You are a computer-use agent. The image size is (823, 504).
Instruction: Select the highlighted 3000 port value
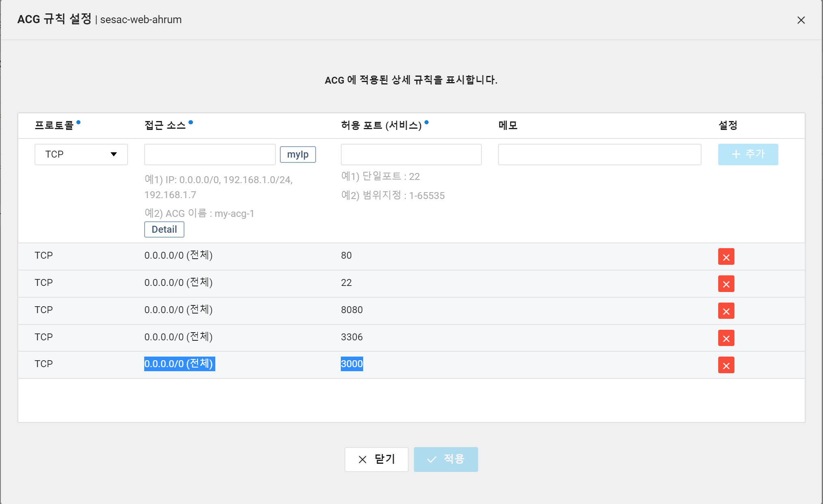352,364
